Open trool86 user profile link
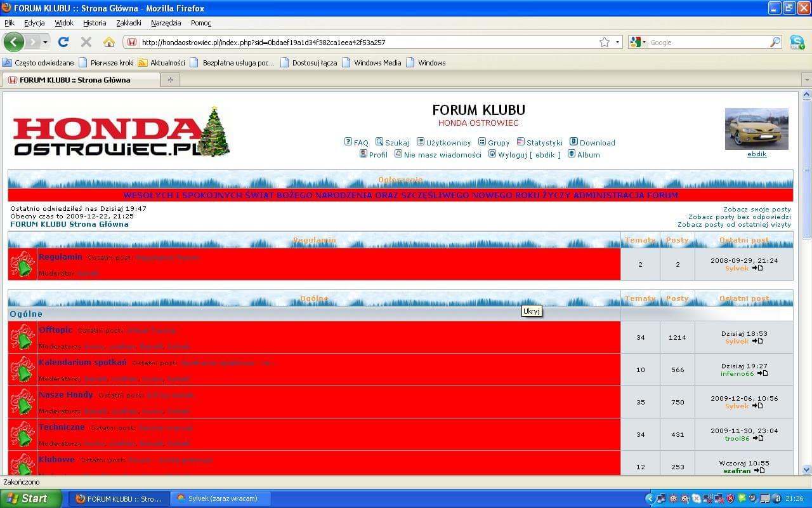The image size is (812, 508). click(737, 438)
